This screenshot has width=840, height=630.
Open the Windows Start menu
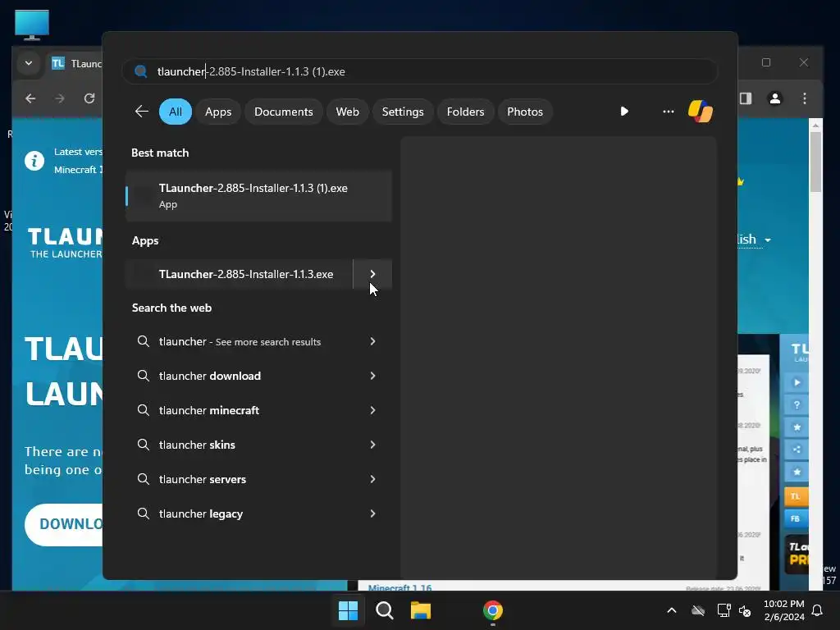click(348, 610)
